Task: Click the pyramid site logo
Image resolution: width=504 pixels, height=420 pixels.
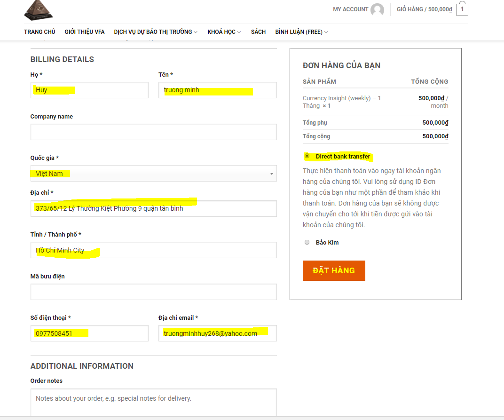Action: [39, 10]
